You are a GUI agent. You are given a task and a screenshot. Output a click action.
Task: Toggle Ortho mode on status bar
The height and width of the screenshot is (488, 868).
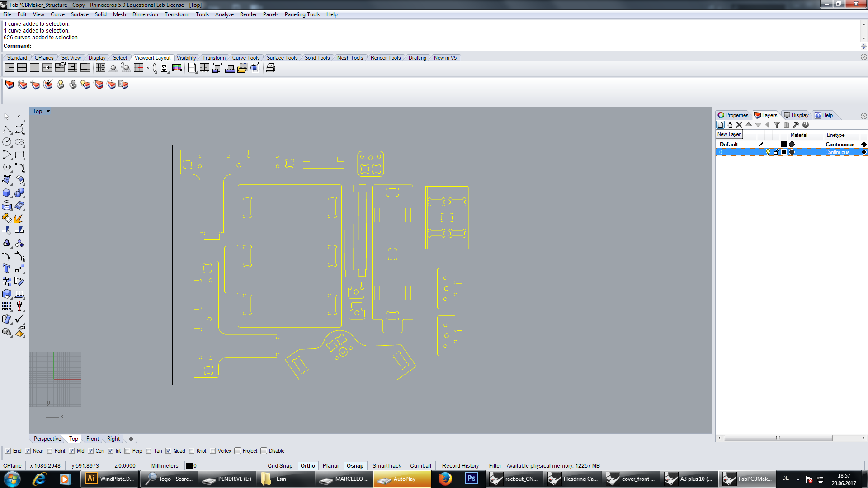(307, 466)
